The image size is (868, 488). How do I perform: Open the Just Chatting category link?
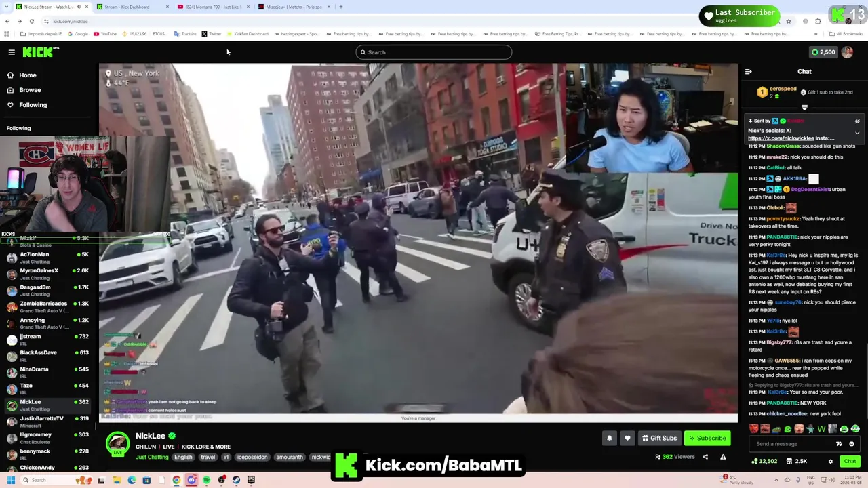coord(152,457)
